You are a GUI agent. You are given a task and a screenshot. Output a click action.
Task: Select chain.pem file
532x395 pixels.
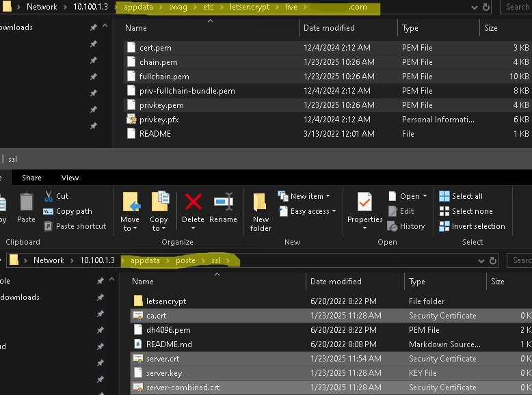[x=328, y=62]
